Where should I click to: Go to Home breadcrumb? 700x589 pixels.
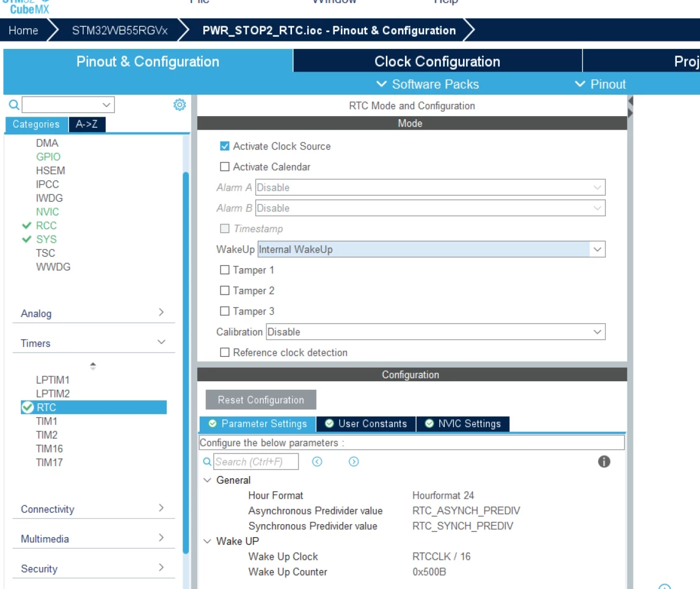point(23,31)
